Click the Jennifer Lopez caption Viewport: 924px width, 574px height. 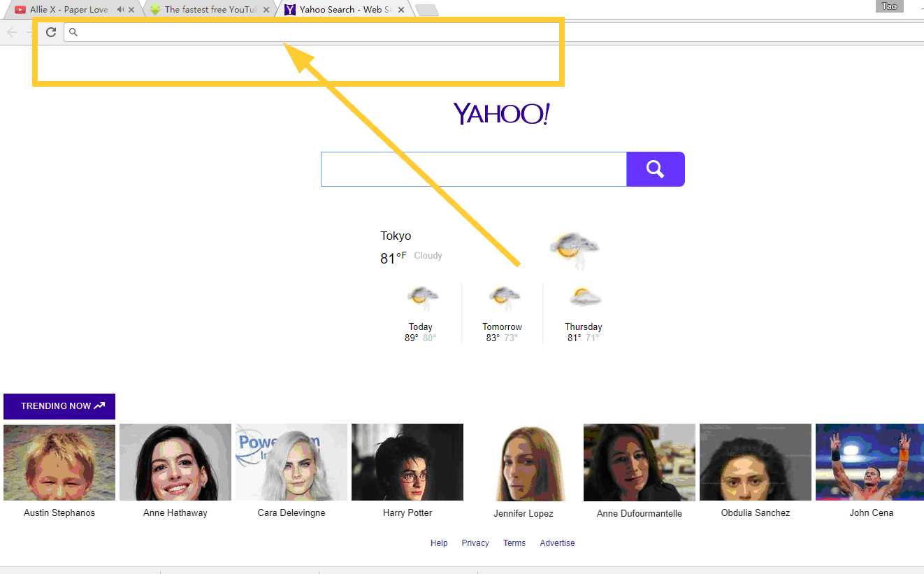click(x=524, y=514)
